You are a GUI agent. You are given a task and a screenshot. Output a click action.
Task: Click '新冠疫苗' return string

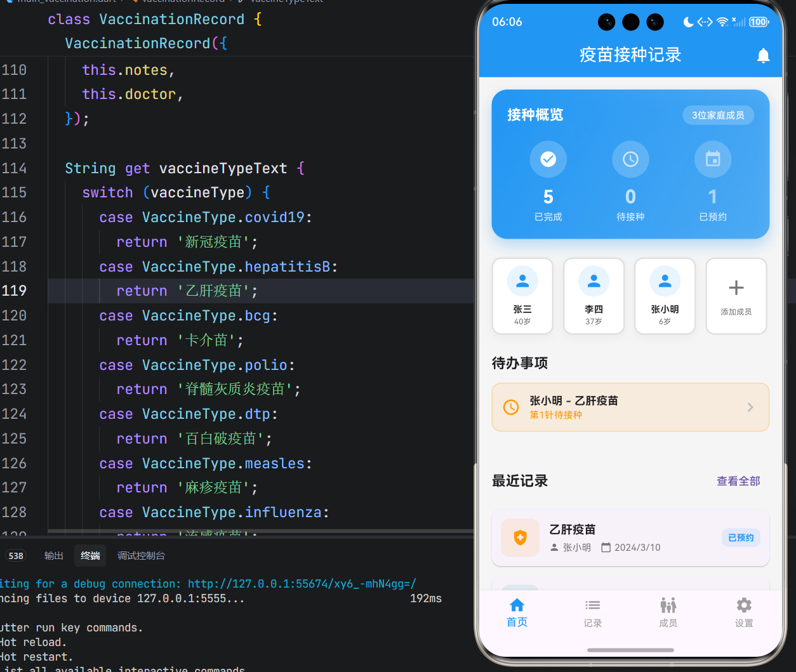coord(218,242)
